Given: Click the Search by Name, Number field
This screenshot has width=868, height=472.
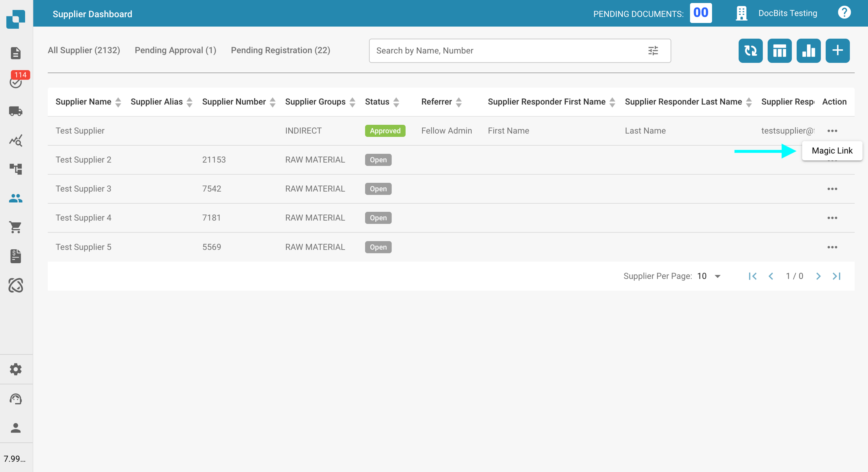Looking at the screenshot, I should [505, 50].
